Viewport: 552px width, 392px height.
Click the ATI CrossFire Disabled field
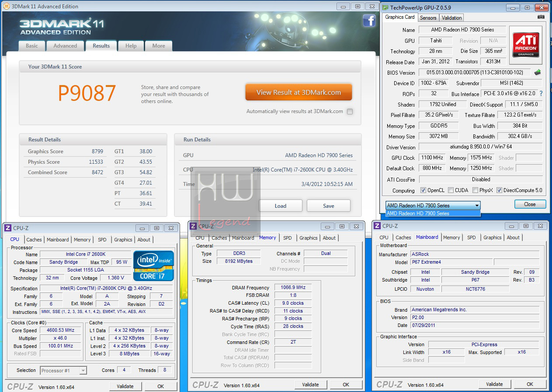tap(481, 179)
